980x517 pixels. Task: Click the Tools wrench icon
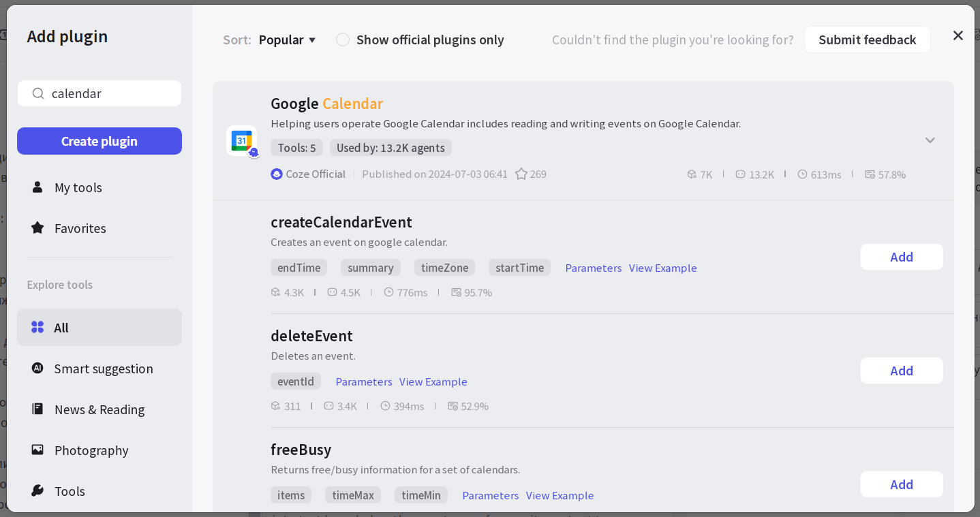(x=37, y=490)
